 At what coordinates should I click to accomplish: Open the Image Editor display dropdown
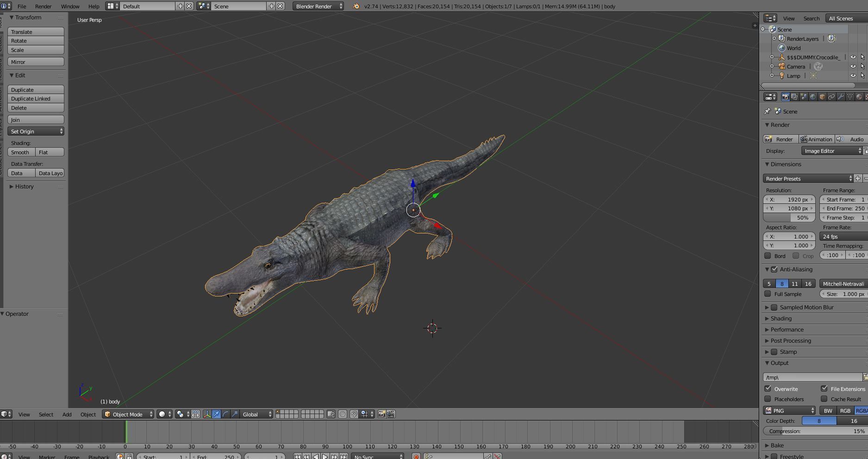click(832, 151)
